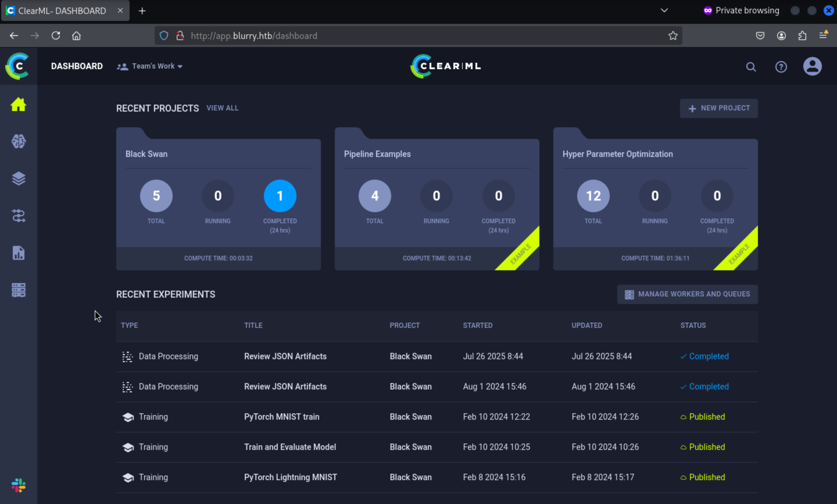Click the insecure connection lock icon
Image resolution: width=837 pixels, height=504 pixels.
180,36
